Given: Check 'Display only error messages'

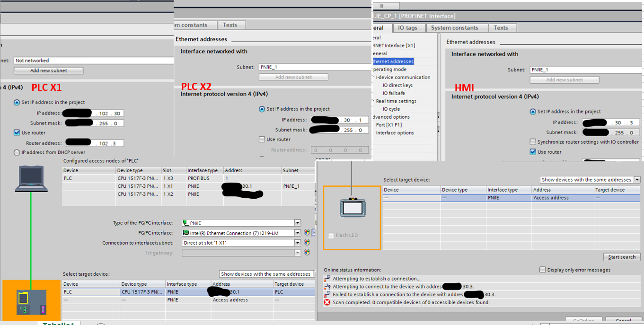Looking at the screenshot, I should point(542,270).
